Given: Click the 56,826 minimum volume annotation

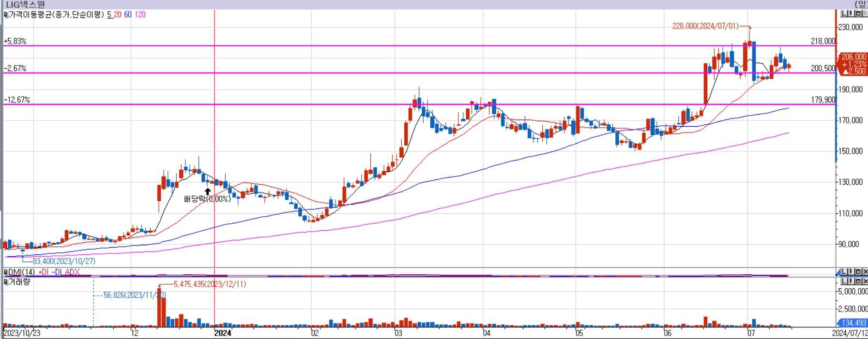Looking at the screenshot, I should (135, 295).
